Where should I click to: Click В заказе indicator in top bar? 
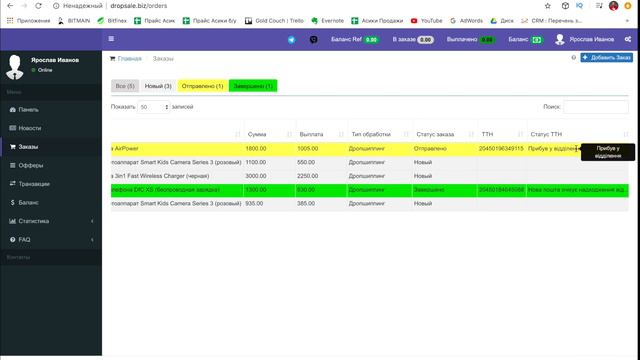pos(413,40)
